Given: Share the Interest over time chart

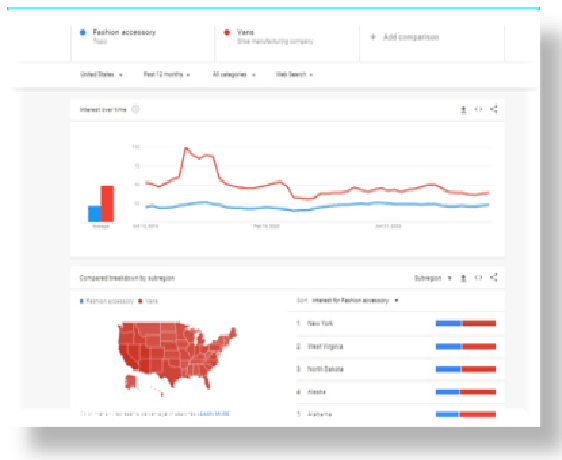Looking at the screenshot, I should click(494, 109).
